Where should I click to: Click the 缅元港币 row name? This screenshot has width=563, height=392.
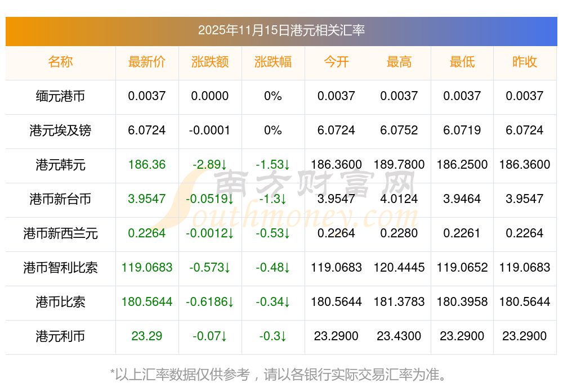click(x=60, y=96)
